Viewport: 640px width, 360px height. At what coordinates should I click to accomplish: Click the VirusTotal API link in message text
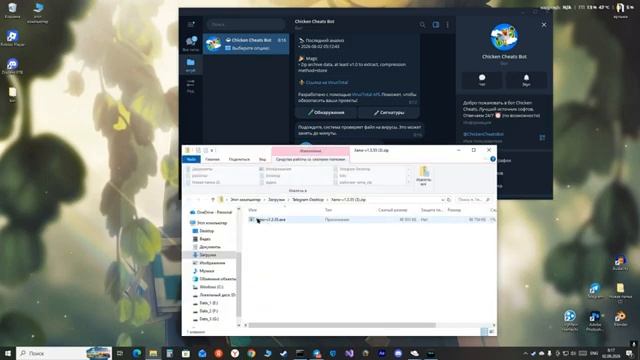pyautogui.click(x=365, y=94)
